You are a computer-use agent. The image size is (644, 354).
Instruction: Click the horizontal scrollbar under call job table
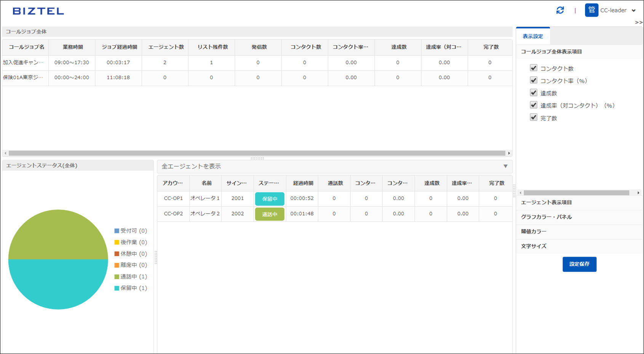point(257,153)
